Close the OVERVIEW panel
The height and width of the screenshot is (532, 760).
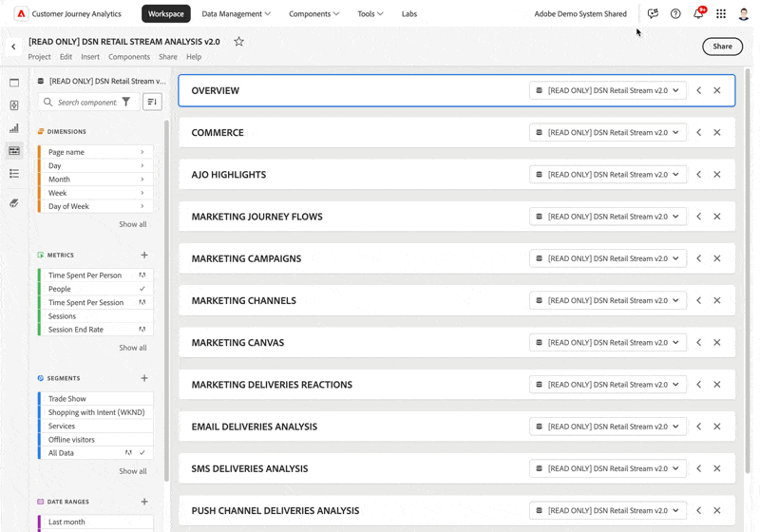click(x=717, y=90)
